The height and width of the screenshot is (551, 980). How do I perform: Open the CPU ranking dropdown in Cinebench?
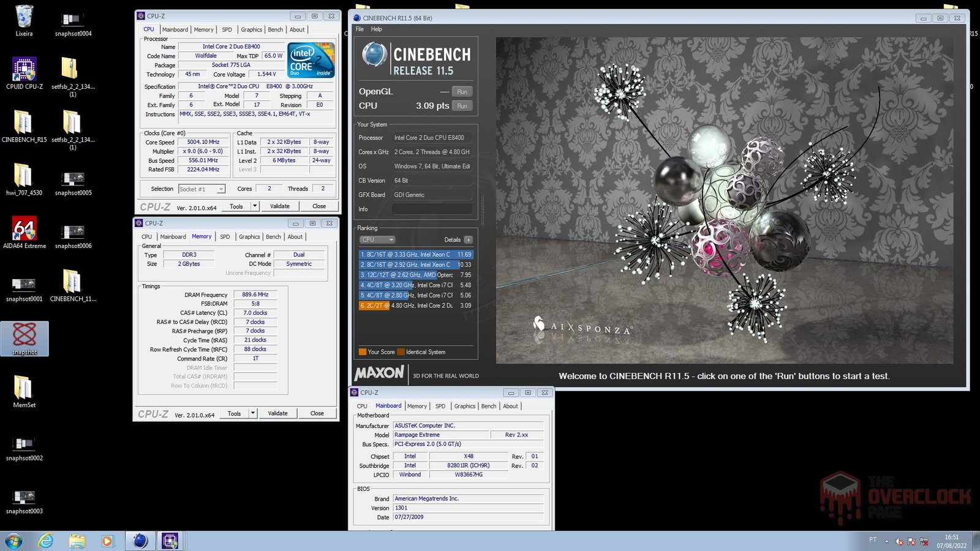(x=377, y=240)
